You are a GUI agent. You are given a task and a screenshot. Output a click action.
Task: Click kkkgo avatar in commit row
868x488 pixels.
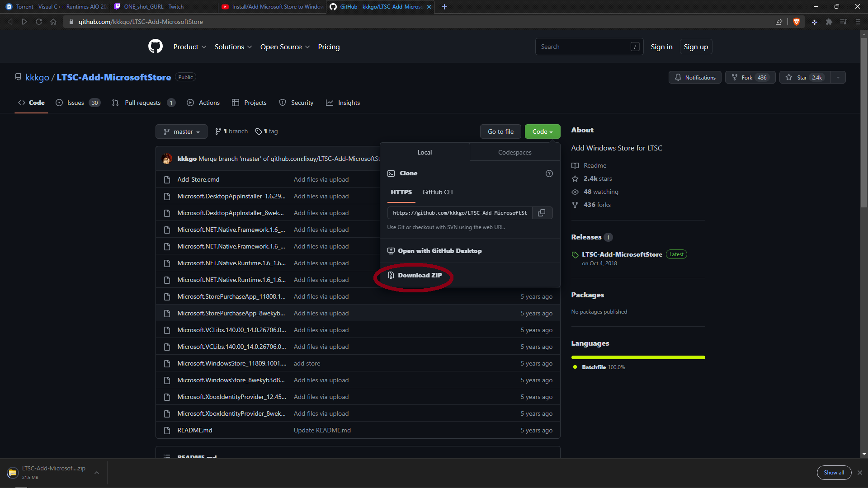(x=167, y=159)
